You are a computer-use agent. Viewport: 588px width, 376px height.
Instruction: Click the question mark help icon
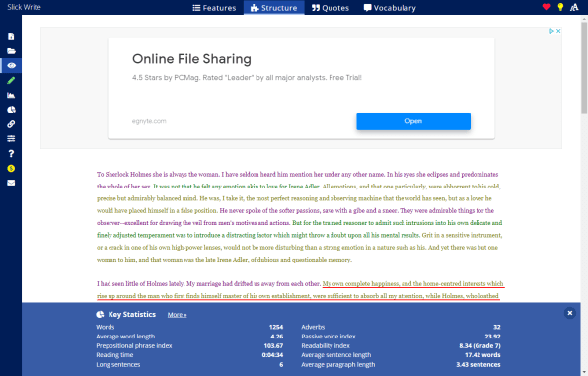click(11, 154)
